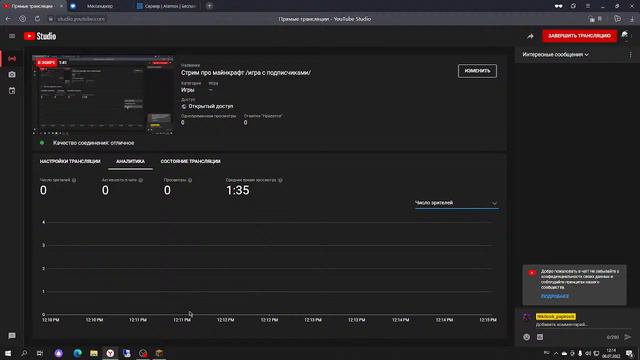The image size is (640, 360).
Task: Open the Windows Start menu
Action: click(8, 353)
